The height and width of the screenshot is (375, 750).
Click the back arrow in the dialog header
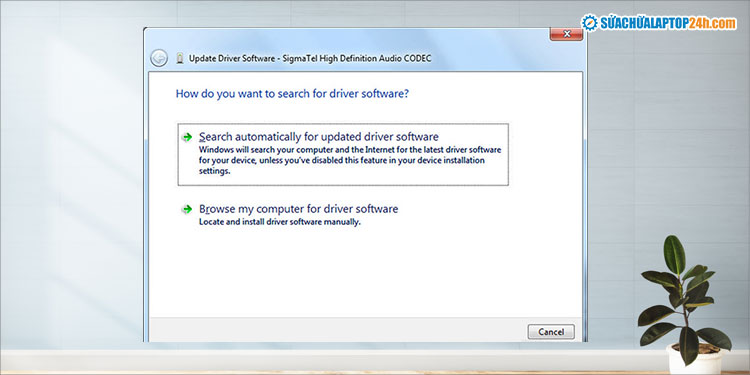158,58
